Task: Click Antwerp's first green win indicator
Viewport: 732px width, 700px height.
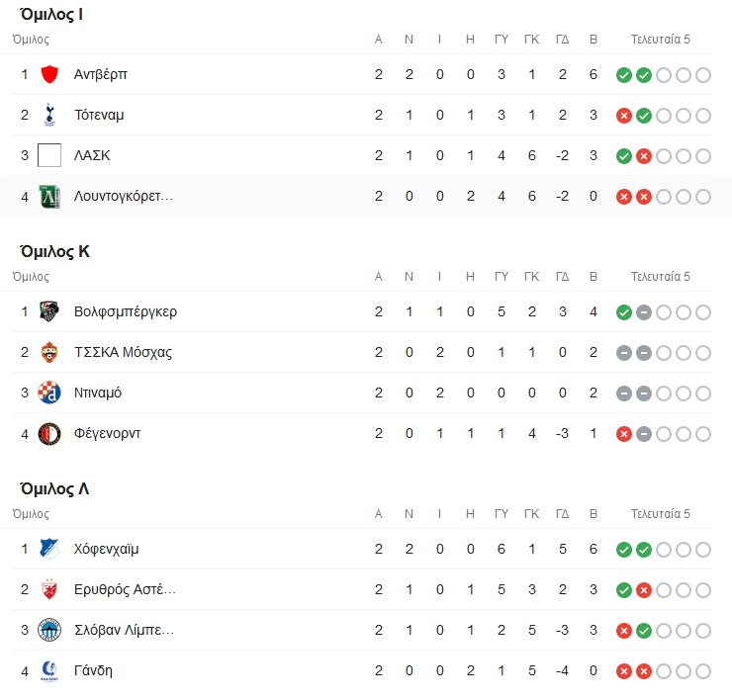Action: point(624,75)
